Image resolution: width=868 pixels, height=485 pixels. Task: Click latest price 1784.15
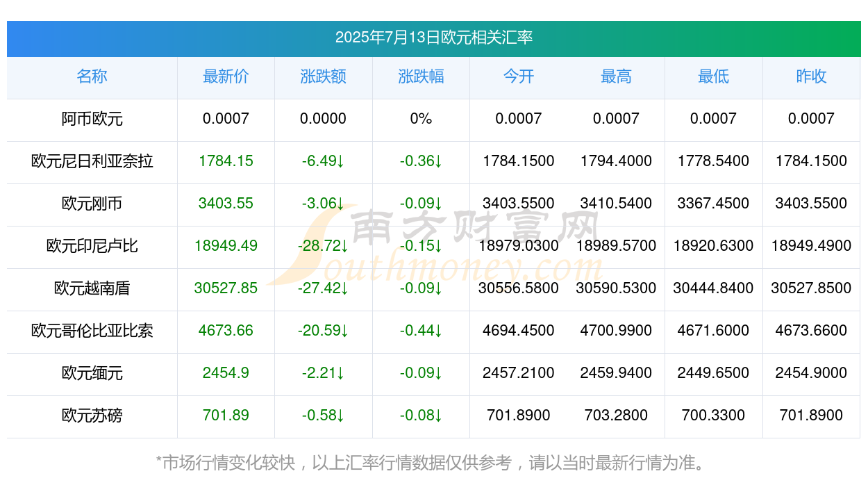[226, 161]
